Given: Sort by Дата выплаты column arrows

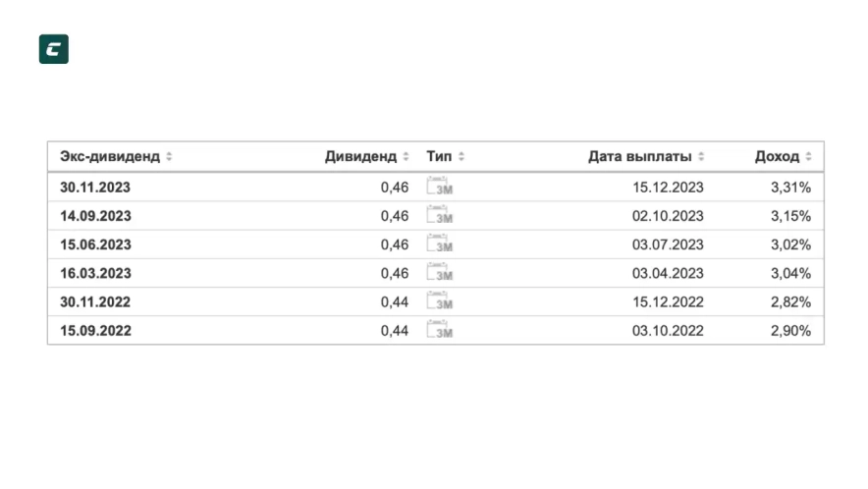Looking at the screenshot, I should click(701, 157).
